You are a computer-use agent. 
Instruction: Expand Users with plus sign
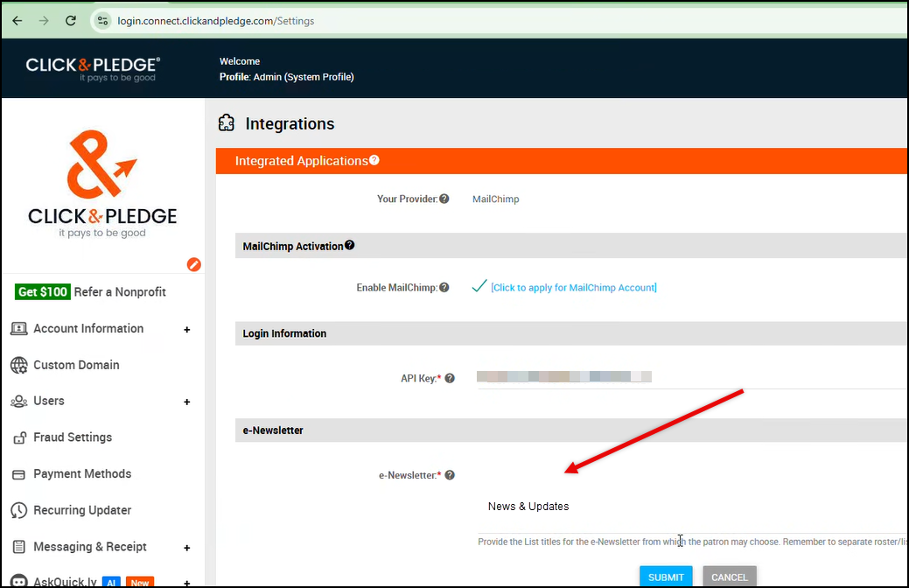click(x=186, y=402)
